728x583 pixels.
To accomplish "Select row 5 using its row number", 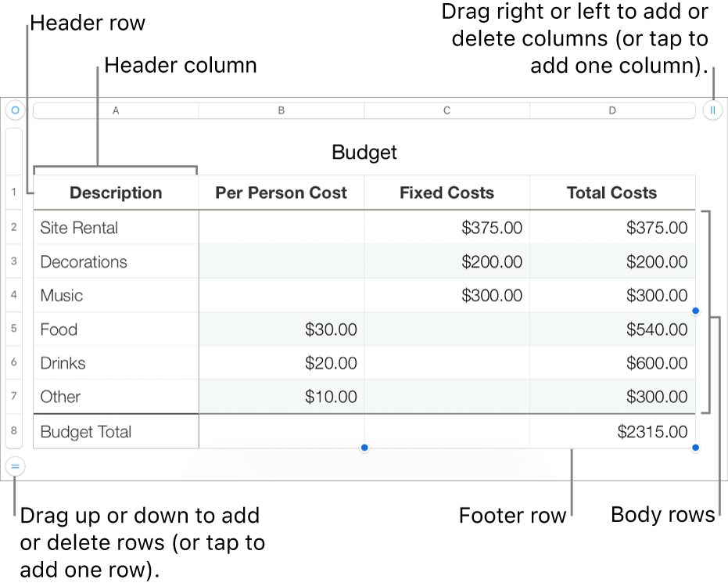I will pyautogui.click(x=13, y=329).
